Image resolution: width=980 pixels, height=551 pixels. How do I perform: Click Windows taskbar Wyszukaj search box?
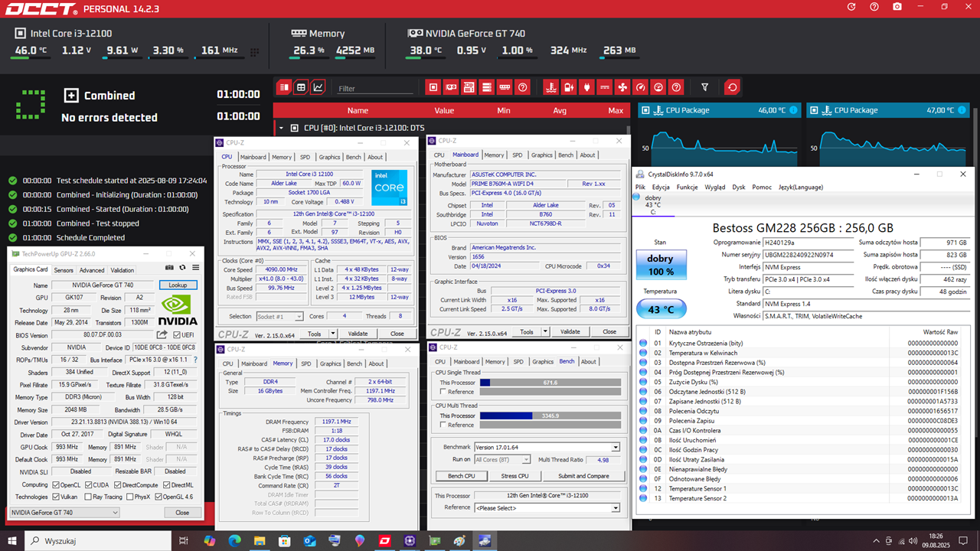click(97, 540)
